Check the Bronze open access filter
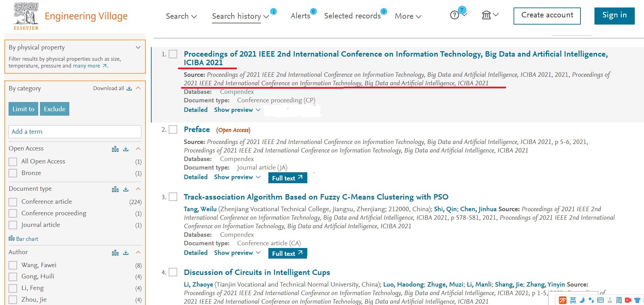Image resolution: width=644 pixels, height=305 pixels. [13, 173]
